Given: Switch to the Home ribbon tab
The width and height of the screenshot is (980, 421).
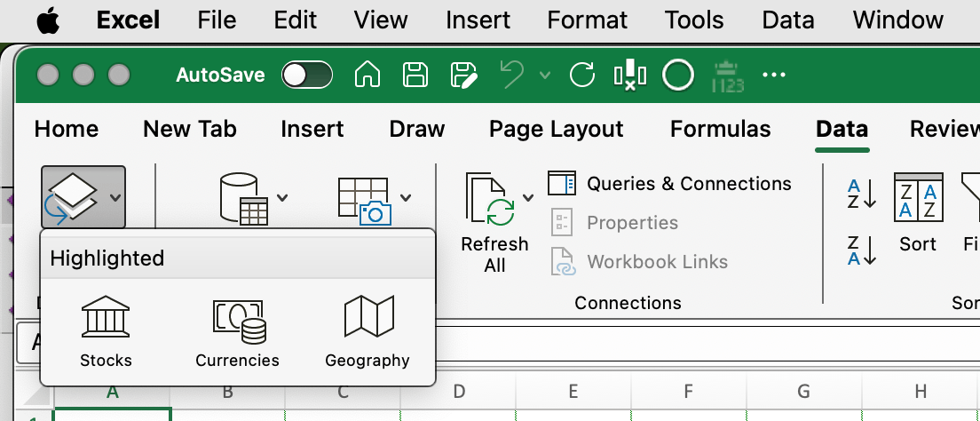Looking at the screenshot, I should (x=67, y=129).
